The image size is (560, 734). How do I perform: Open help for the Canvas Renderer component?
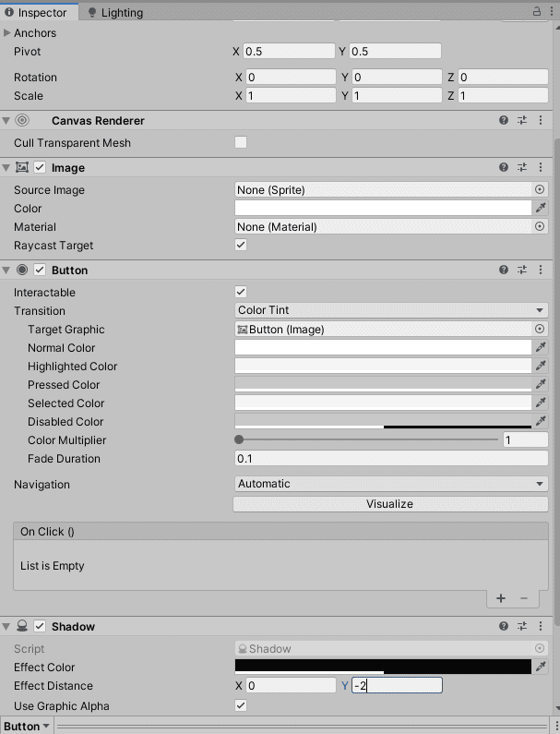504,120
